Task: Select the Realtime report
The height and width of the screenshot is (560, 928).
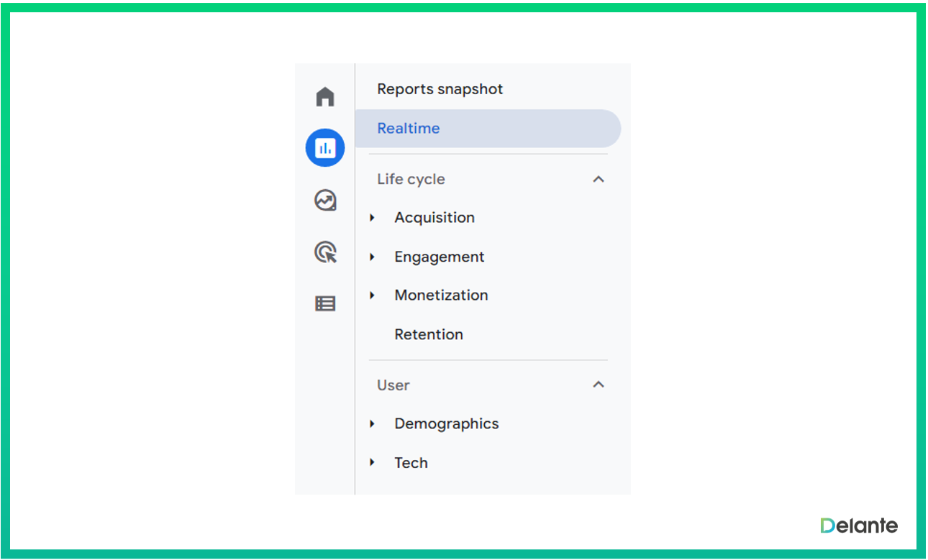Action: click(x=409, y=129)
